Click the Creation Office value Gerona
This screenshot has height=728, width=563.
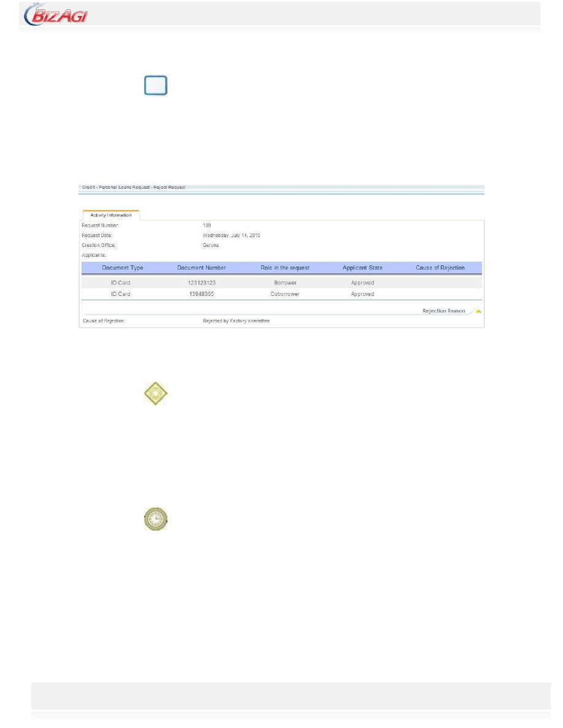pos(211,245)
